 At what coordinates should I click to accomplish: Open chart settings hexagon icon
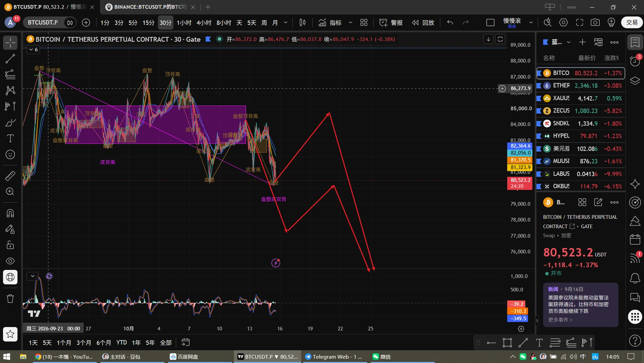coord(564,23)
